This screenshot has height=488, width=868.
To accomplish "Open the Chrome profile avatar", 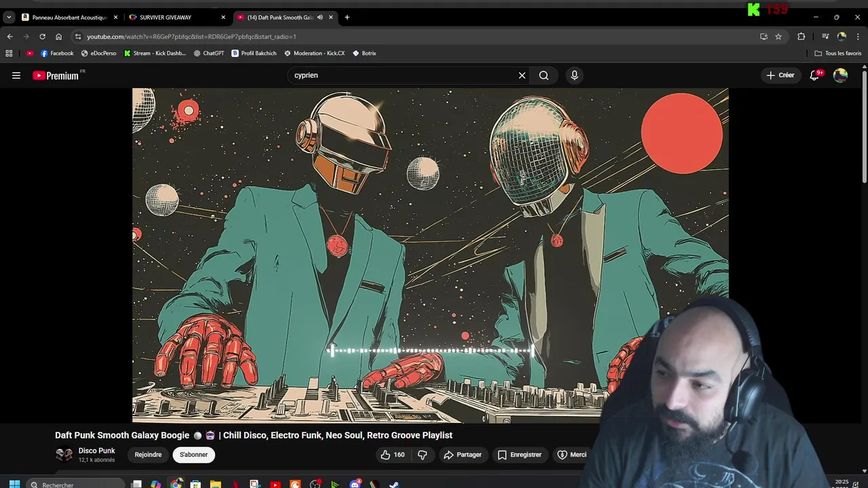I will pos(842,37).
